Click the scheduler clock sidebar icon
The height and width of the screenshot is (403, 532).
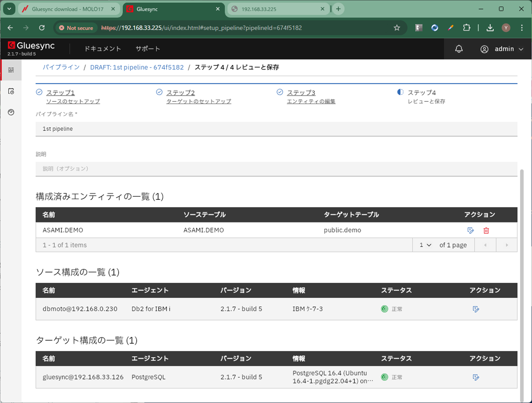pos(11,91)
